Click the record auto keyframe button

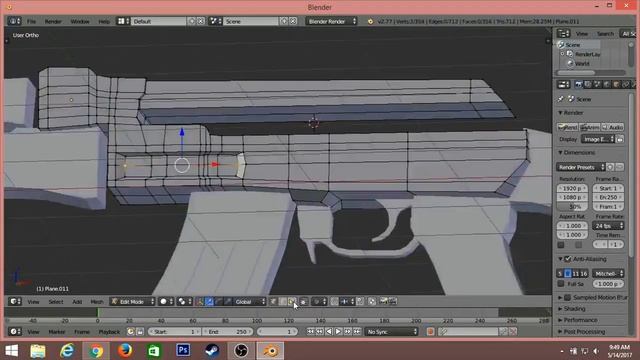tap(430, 332)
